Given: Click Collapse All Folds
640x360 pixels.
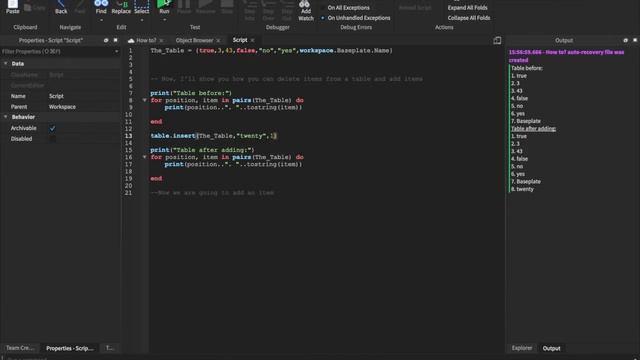Looking at the screenshot, I should pyautogui.click(x=469, y=18).
